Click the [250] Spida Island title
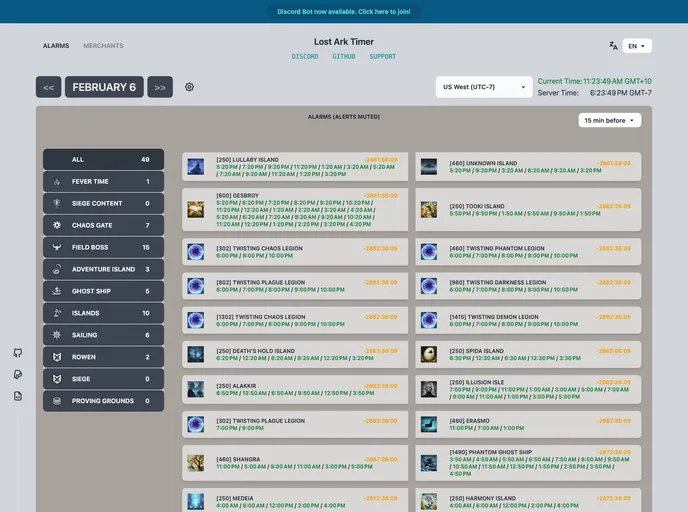 pos(477,351)
